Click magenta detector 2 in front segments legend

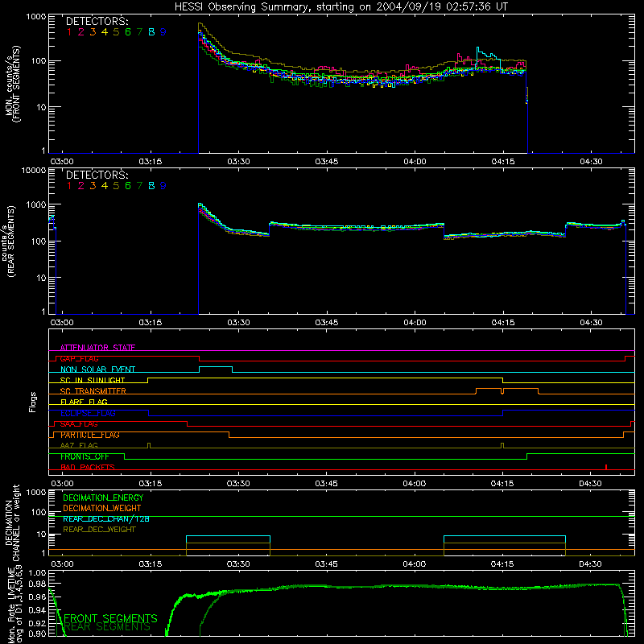(81, 32)
